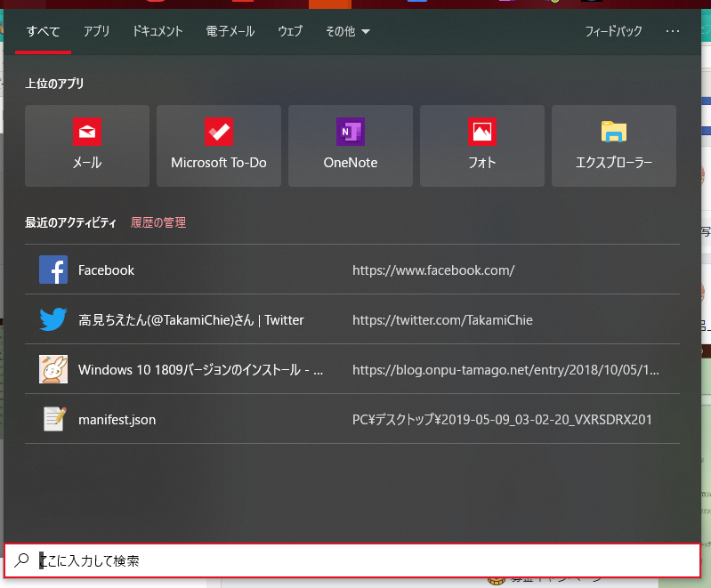711x588 pixels.
Task: Click the フィードバック button
Action: coord(613,31)
